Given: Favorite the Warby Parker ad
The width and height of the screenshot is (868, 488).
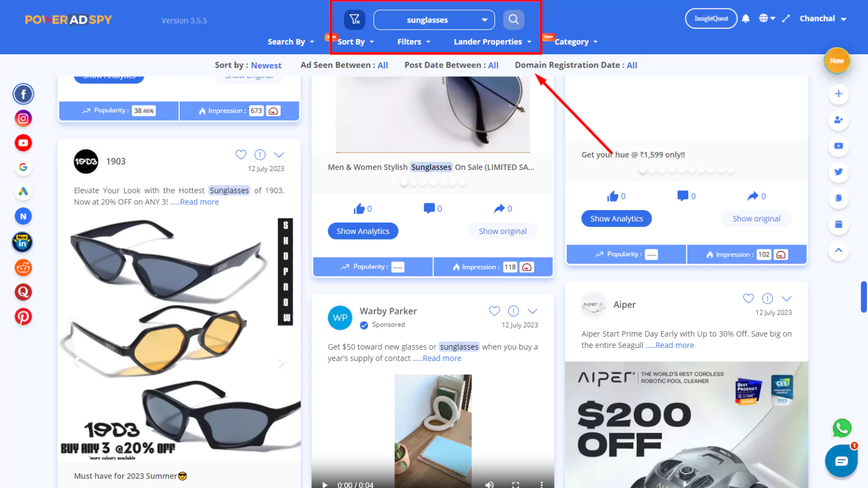Looking at the screenshot, I should point(494,311).
